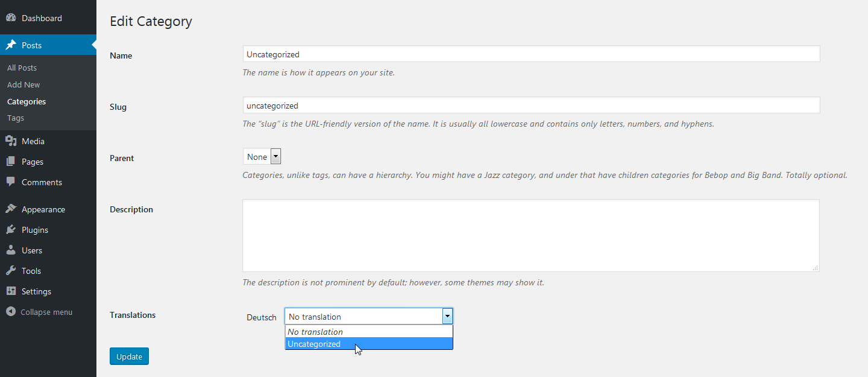Collapse the admin sidebar menu
The image size is (868, 377).
pyautogui.click(x=40, y=312)
